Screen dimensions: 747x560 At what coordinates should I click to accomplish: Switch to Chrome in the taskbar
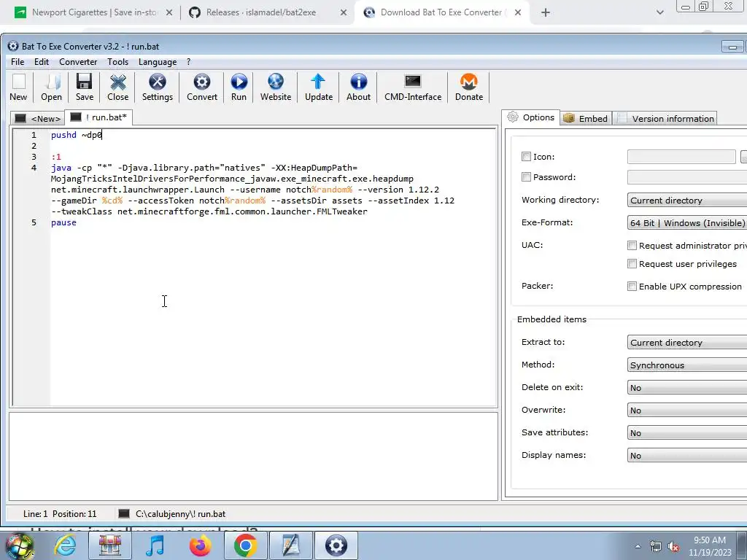(245, 545)
